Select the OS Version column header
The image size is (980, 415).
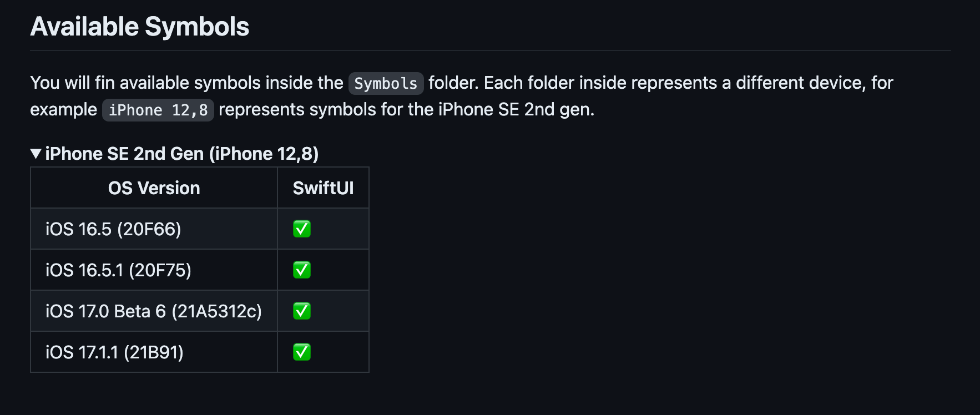[154, 188]
